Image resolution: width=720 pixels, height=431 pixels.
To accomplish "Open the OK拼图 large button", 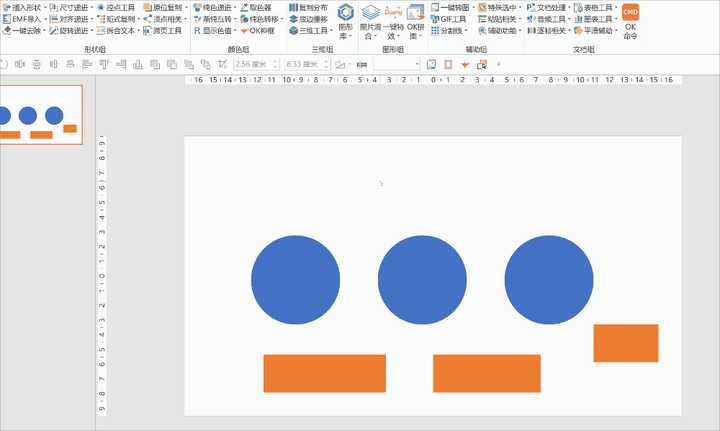I will pyautogui.click(x=416, y=21).
